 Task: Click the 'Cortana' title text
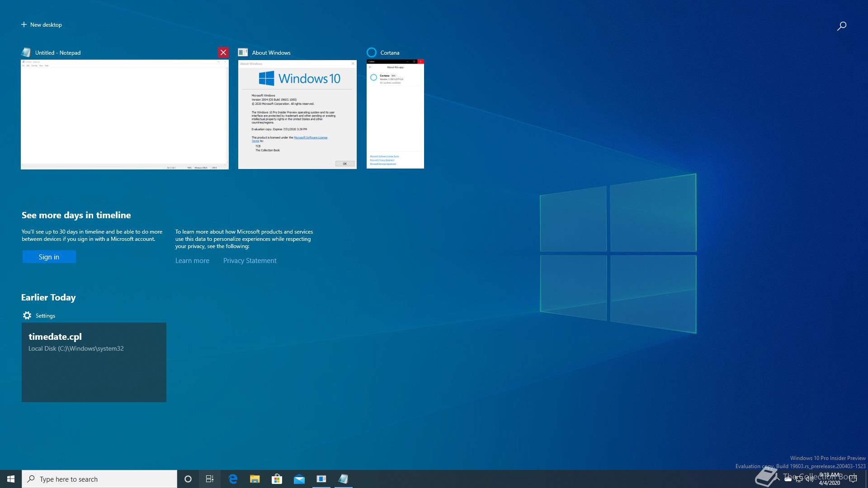click(390, 53)
